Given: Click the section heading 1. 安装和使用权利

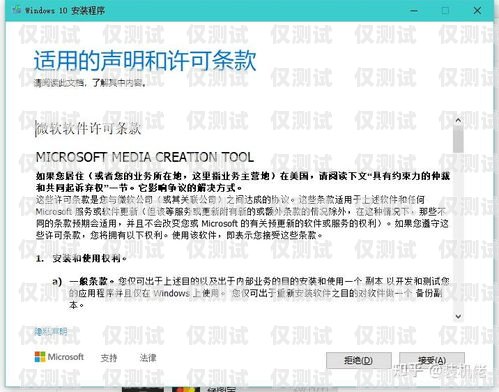Looking at the screenshot, I should [x=81, y=259].
